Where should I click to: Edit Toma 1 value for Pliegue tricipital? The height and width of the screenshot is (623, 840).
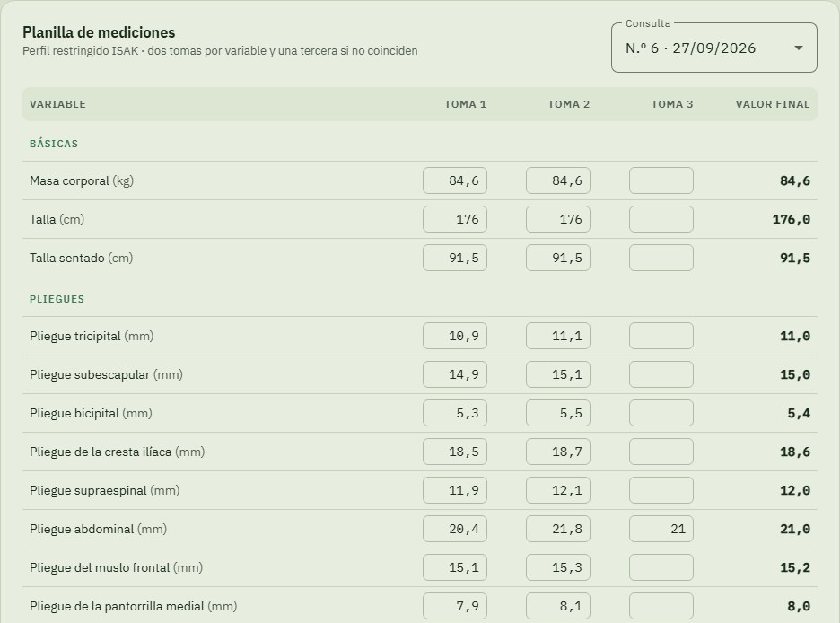tap(455, 336)
